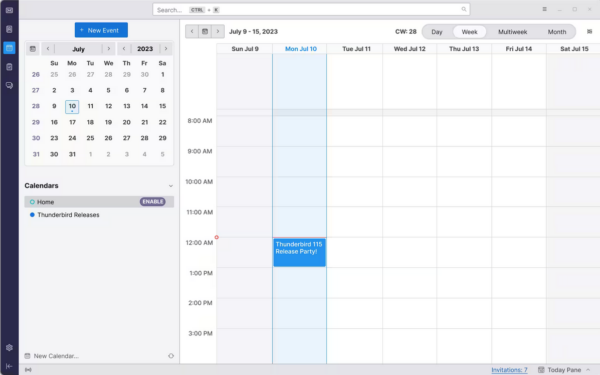Go to today button in calendar toolbar
Image resolution: width=600 pixels, height=375 pixels.
[205, 31]
